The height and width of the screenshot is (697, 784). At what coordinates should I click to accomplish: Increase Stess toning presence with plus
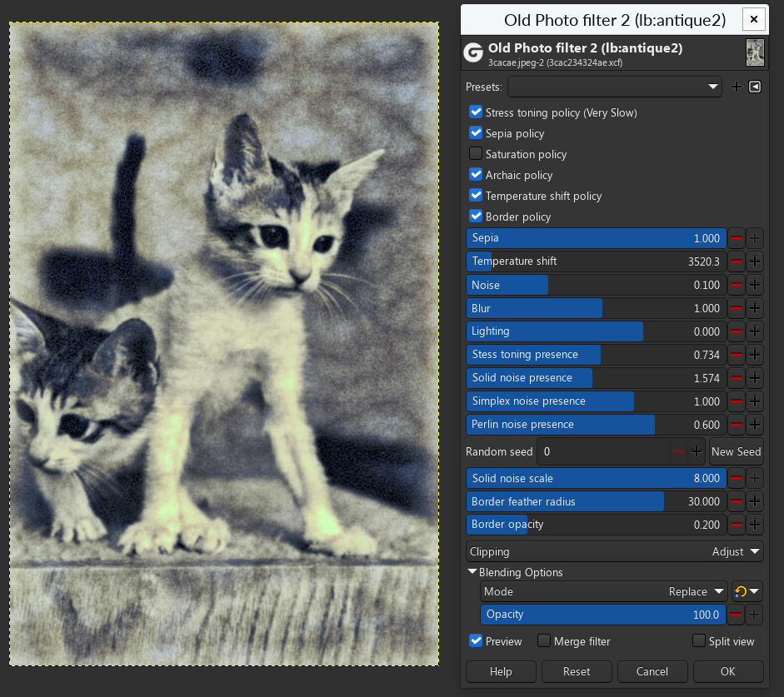coord(755,355)
